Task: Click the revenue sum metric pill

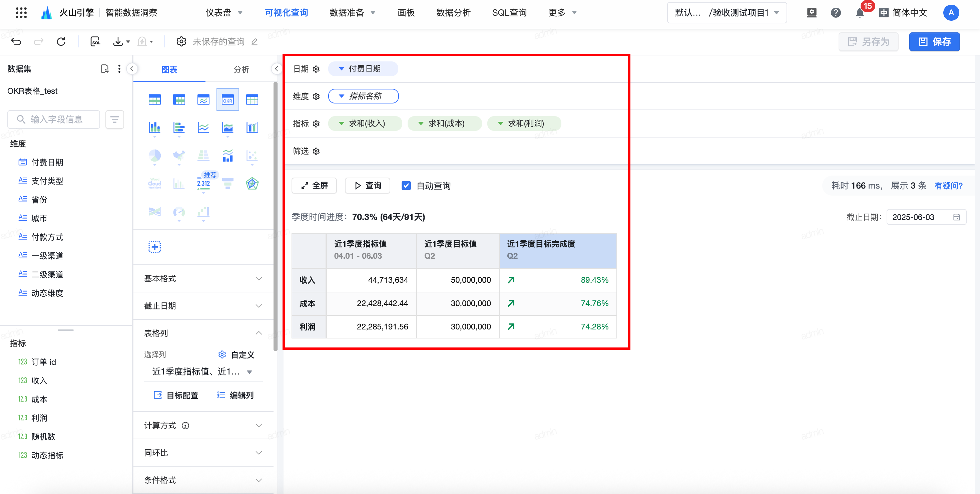Action: 365,124
